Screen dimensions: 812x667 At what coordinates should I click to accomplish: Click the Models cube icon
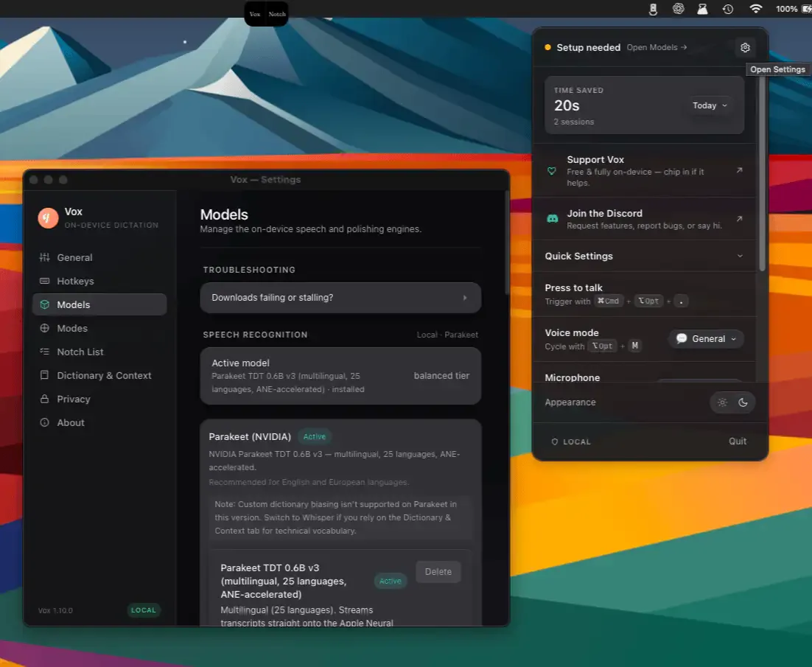pyautogui.click(x=44, y=304)
